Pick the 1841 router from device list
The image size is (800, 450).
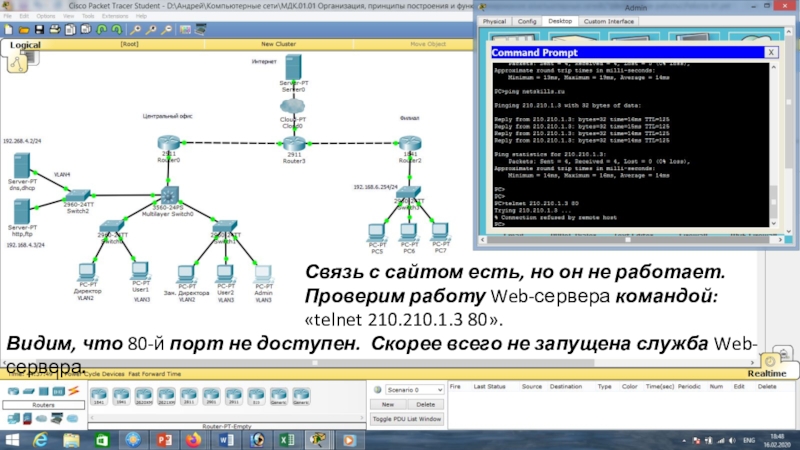click(99, 396)
